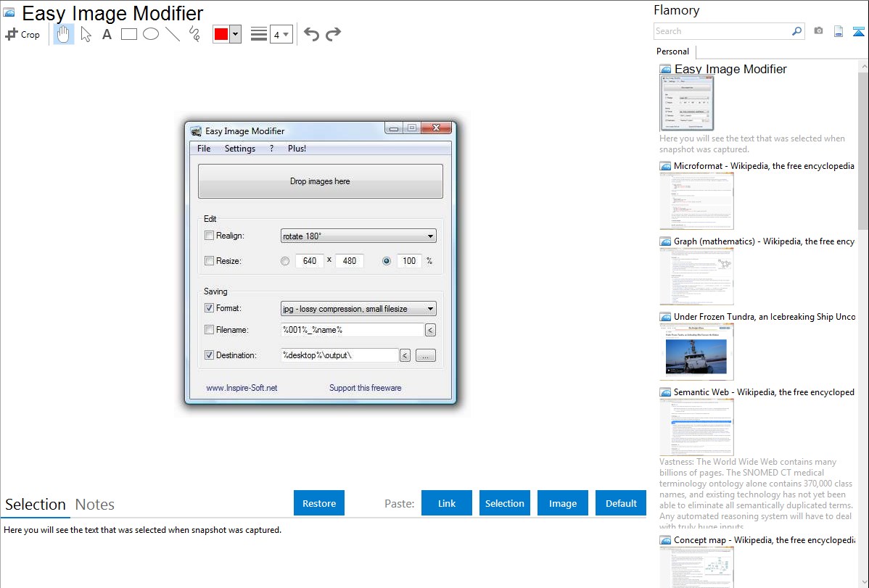Click the red color swatch
869x588 pixels.
click(x=221, y=34)
